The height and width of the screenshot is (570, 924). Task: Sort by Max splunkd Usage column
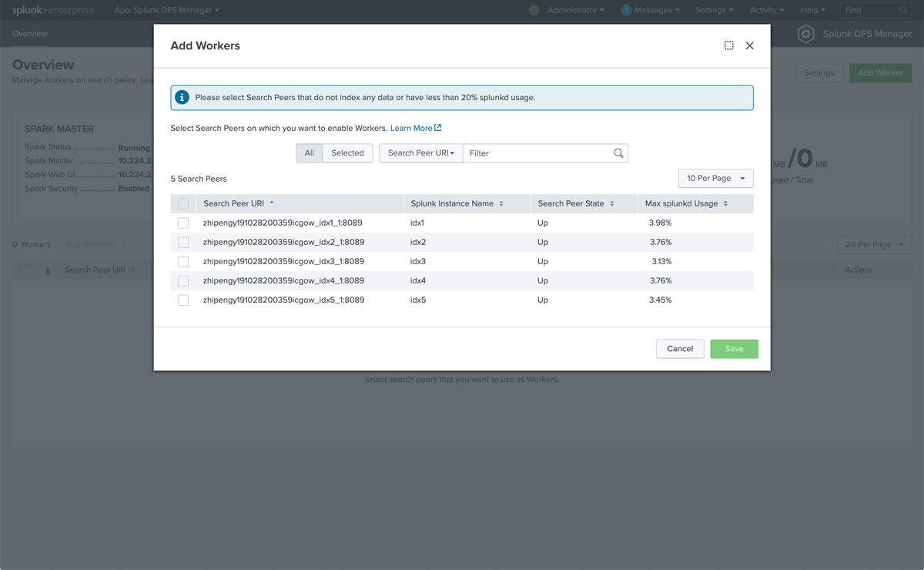(x=686, y=203)
